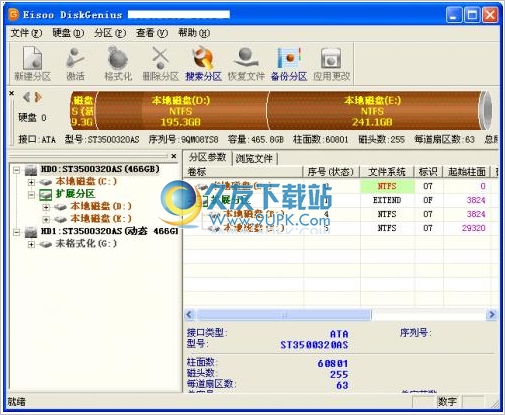This screenshot has height=415, width=505.
Task: Click the drive icon beside 本地磁盘 (C:)
Action: [46, 182]
